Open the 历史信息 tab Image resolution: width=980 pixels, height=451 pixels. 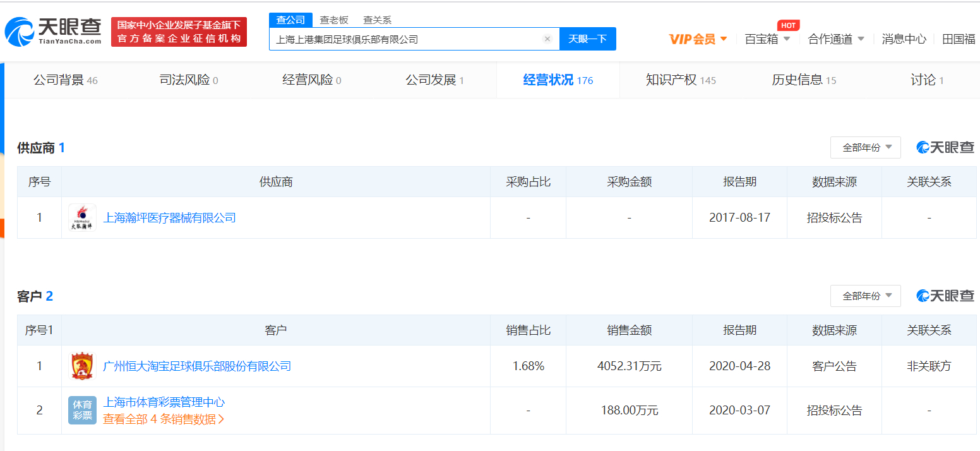804,80
